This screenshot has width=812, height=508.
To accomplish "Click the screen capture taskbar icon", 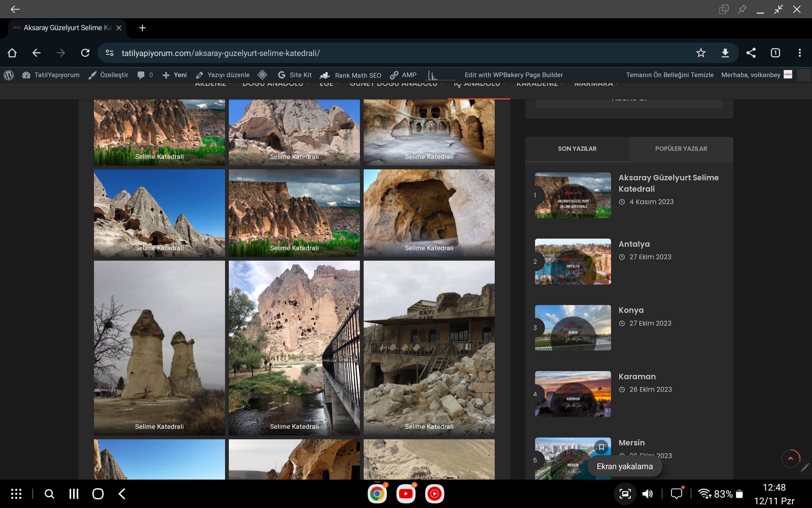I will click(x=625, y=494).
